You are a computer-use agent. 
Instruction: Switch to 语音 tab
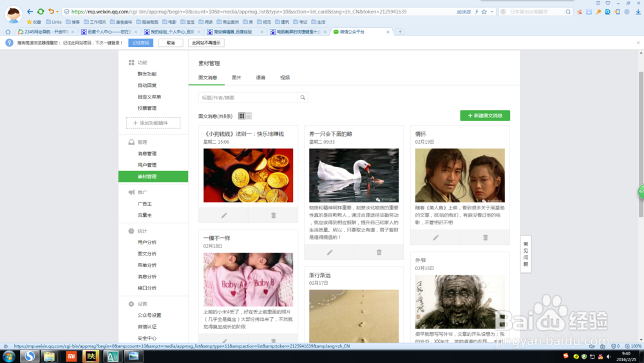pos(260,78)
